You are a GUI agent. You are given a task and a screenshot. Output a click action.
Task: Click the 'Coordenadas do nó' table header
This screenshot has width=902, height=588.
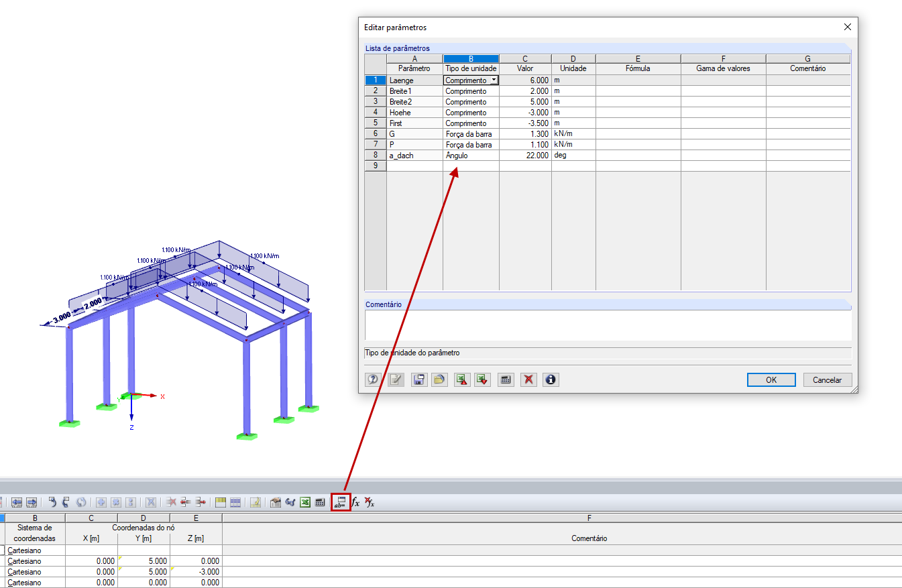coord(144,527)
